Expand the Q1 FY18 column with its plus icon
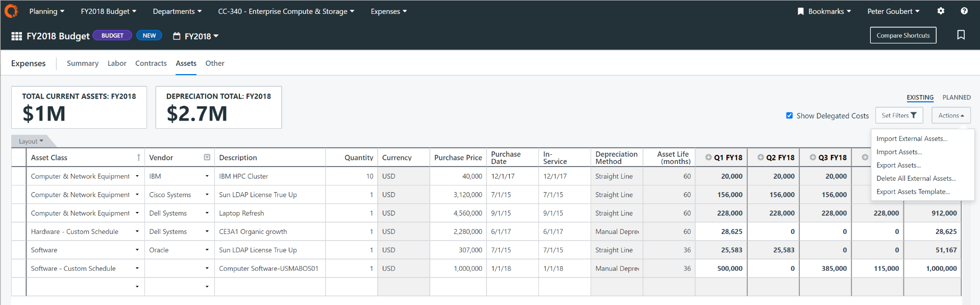 click(708, 157)
